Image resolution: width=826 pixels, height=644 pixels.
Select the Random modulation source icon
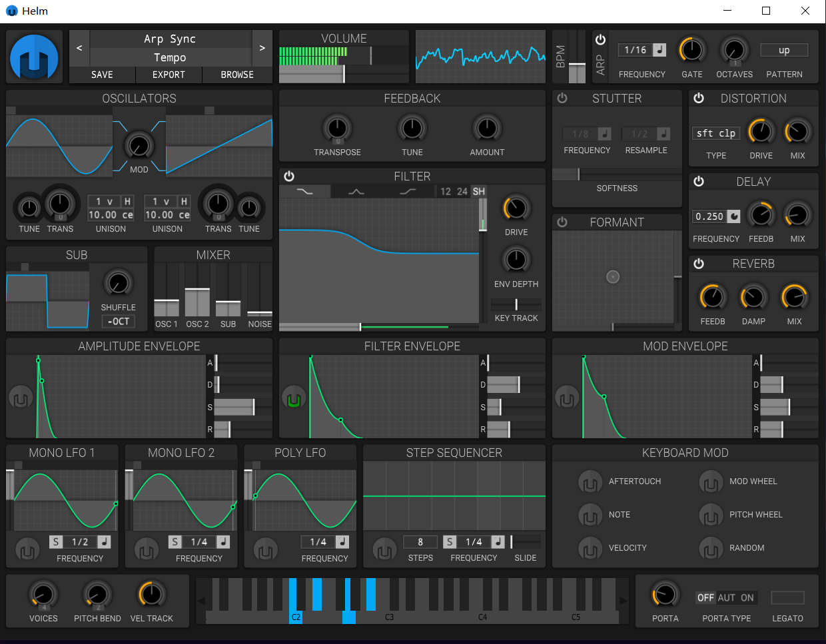[x=711, y=548]
